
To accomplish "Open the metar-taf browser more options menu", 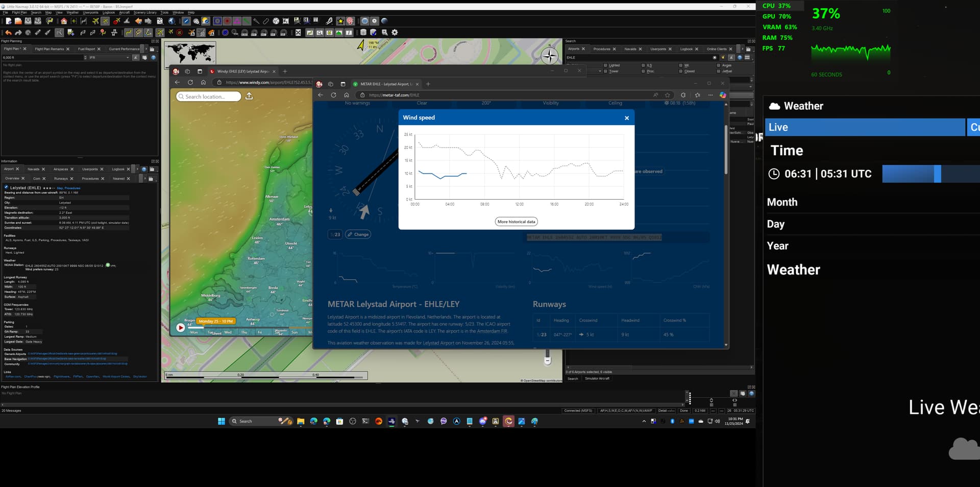I will click(710, 95).
